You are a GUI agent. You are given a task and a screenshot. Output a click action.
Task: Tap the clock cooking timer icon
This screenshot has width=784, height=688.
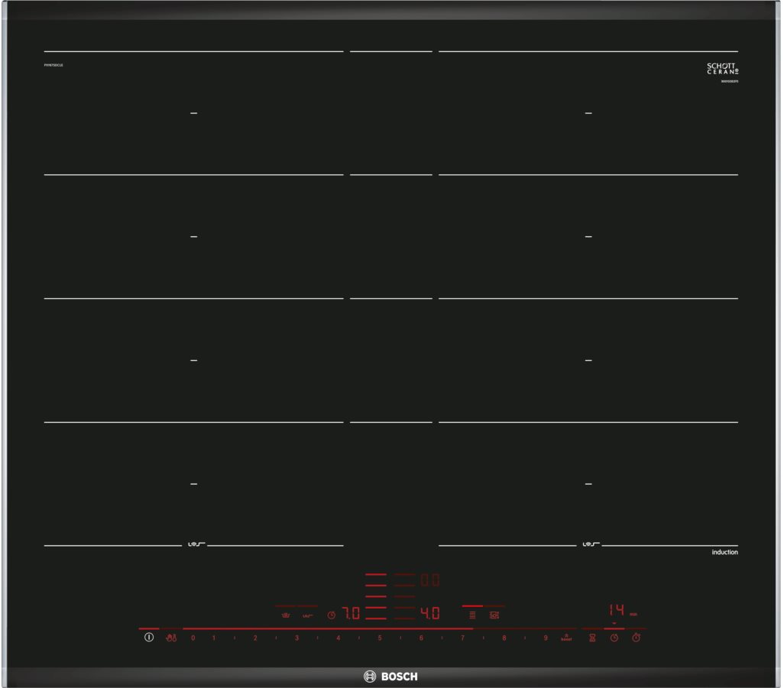pyautogui.click(x=614, y=638)
